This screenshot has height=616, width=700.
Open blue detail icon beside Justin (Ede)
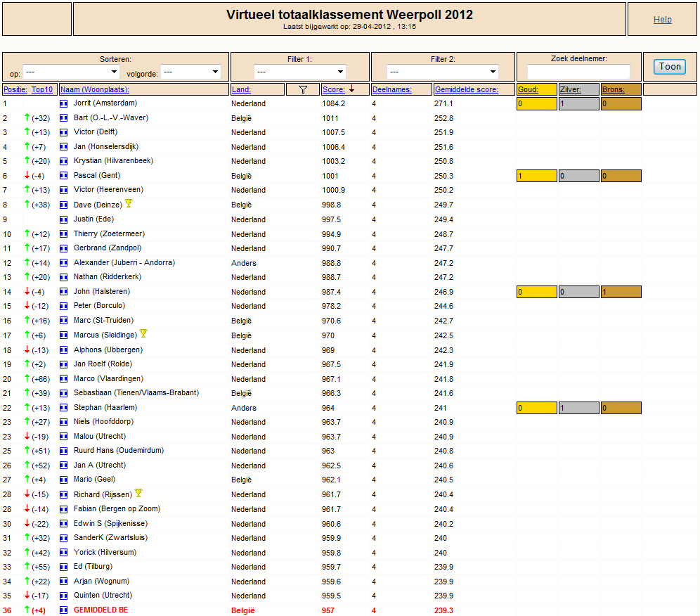pos(64,219)
